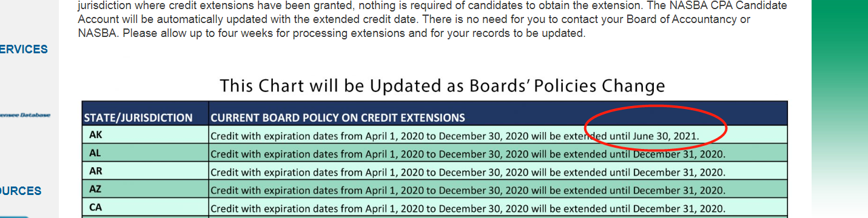Open the Services sidebar link
This screenshot has height=218, width=868.
(x=24, y=50)
